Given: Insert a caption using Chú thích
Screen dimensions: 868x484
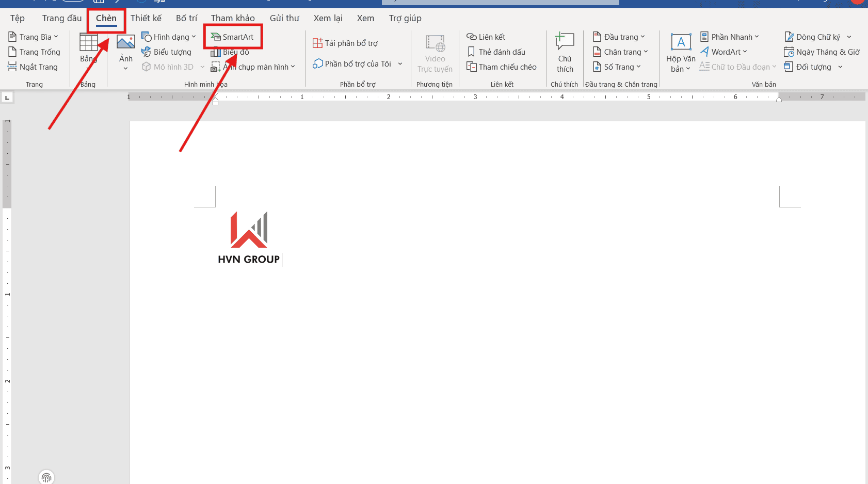Looking at the screenshot, I should (x=565, y=52).
